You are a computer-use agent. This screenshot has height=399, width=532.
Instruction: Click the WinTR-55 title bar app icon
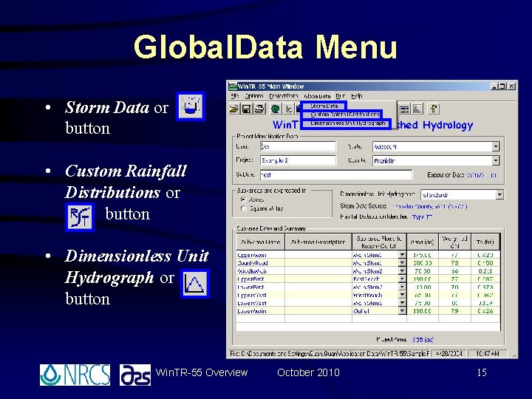[x=233, y=86]
